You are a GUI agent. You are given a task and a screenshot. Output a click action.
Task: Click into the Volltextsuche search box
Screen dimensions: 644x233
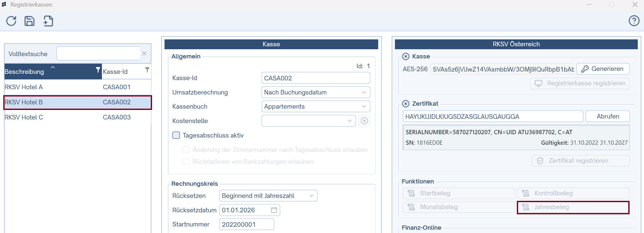coord(98,53)
